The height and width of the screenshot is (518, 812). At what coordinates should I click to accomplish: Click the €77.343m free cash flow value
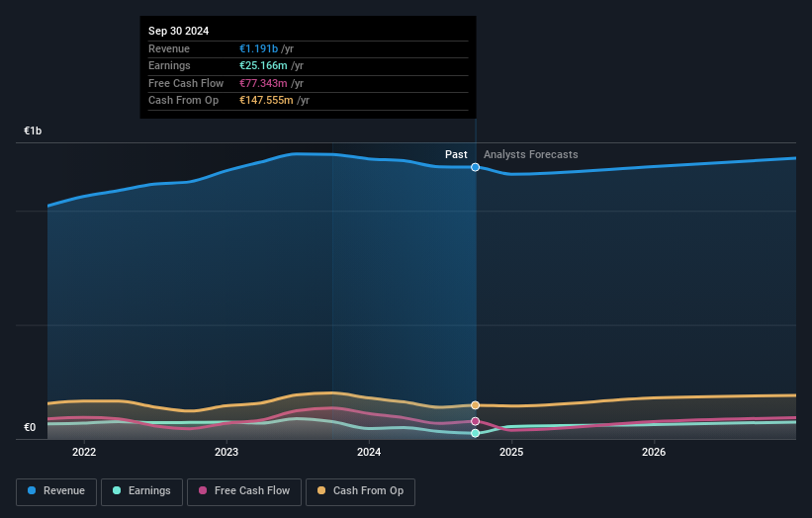(x=263, y=83)
